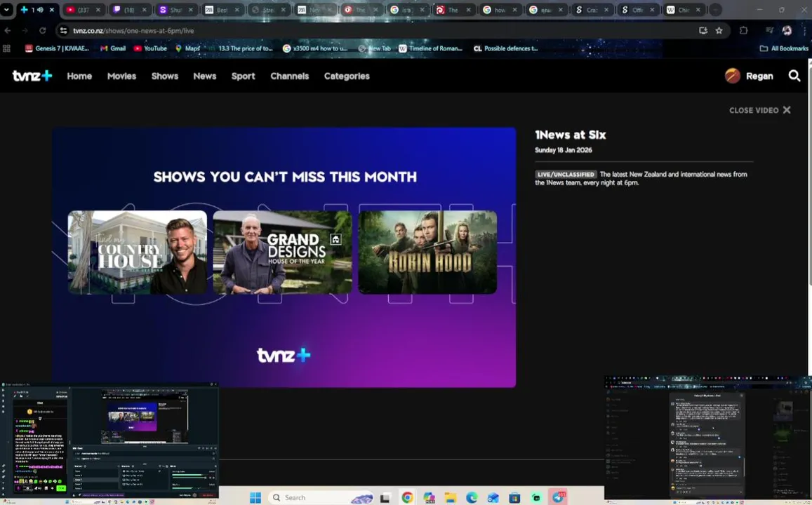The width and height of the screenshot is (812, 505).
Task: Click the LIVE/UNCLASSIFIED badge
Action: pyautogui.click(x=566, y=175)
